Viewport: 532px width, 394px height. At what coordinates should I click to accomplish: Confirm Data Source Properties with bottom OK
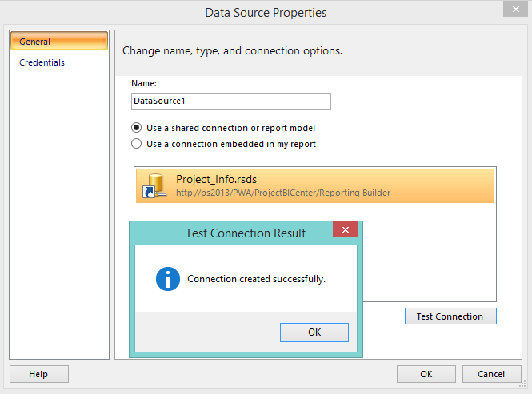[x=426, y=374]
